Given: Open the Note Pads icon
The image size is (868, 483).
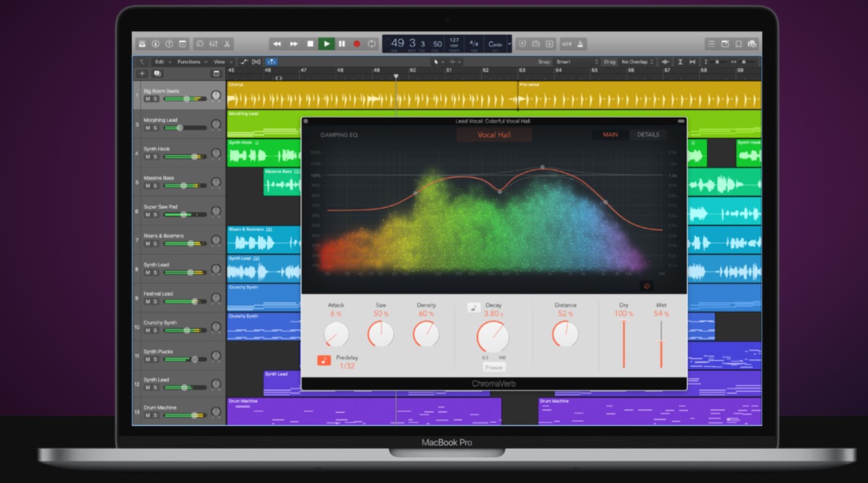Looking at the screenshot, I should (725, 43).
